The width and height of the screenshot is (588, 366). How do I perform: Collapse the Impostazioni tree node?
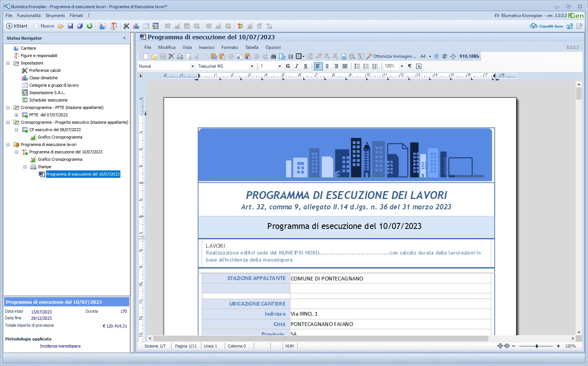8,63
